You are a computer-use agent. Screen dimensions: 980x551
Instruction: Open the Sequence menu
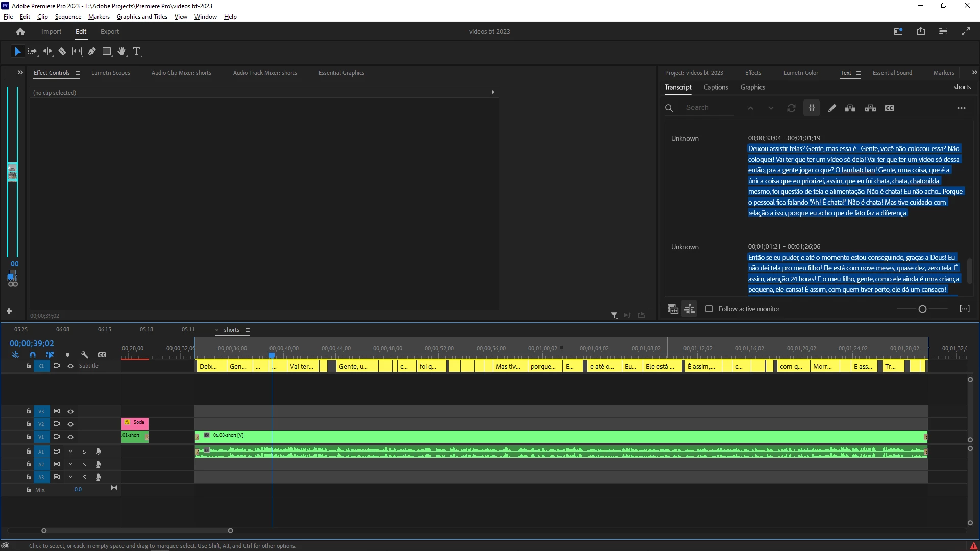tap(68, 17)
